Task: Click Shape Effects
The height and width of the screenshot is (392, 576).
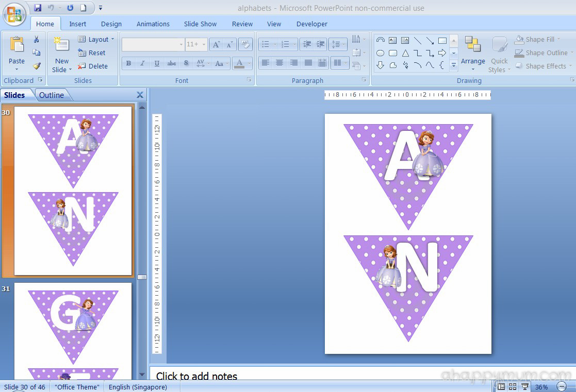Action: 544,66
